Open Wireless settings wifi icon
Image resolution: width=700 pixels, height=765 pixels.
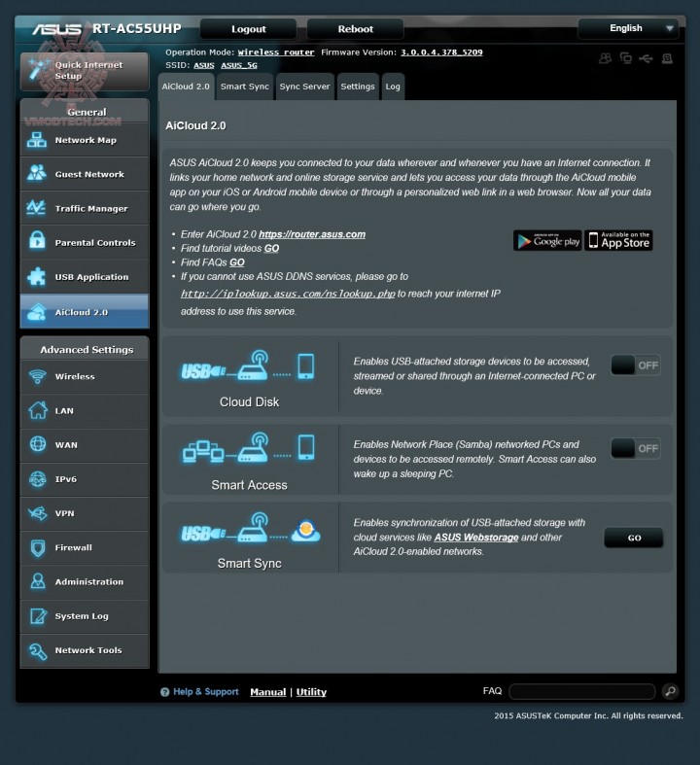coord(38,376)
